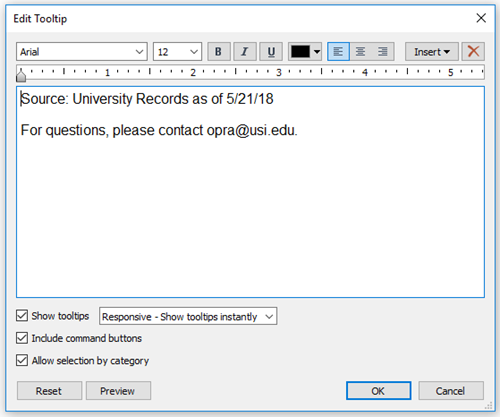
Task: Align text left
Action: tap(338, 52)
